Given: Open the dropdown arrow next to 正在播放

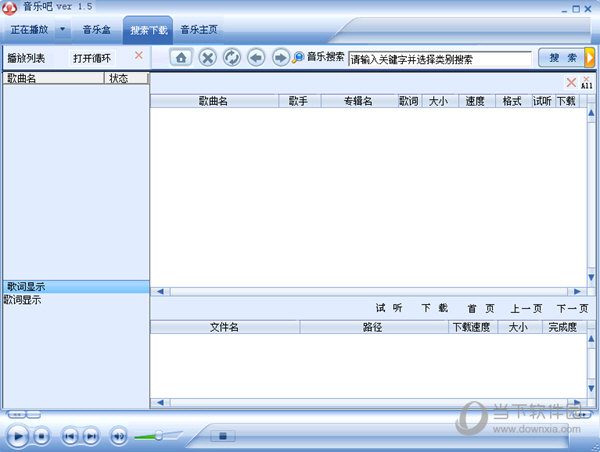Looking at the screenshot, I should (63, 29).
